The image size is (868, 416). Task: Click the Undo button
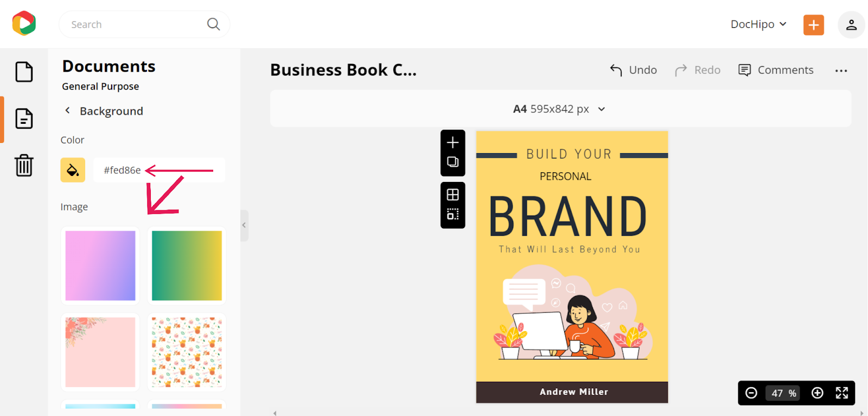coord(633,70)
